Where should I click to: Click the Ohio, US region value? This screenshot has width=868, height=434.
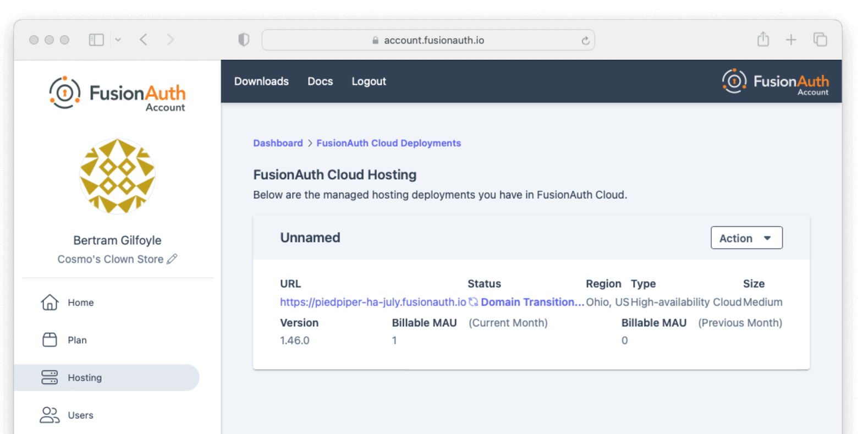click(x=607, y=302)
